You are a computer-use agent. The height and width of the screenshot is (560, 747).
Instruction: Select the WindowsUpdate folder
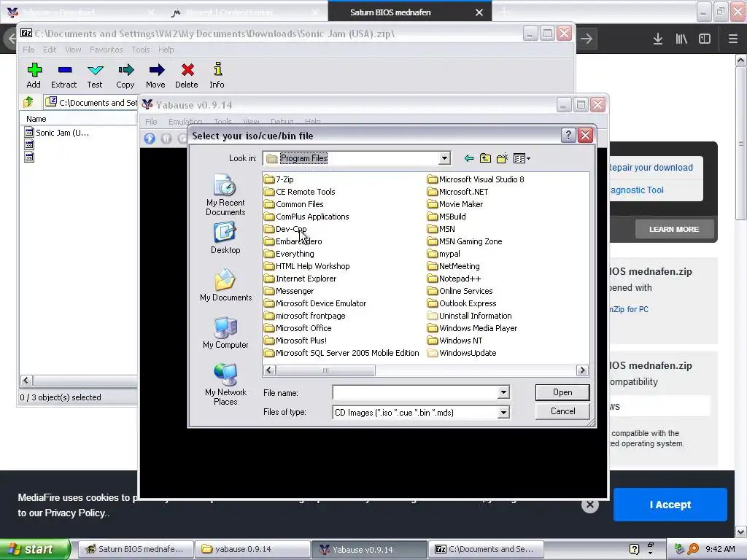(x=462, y=353)
